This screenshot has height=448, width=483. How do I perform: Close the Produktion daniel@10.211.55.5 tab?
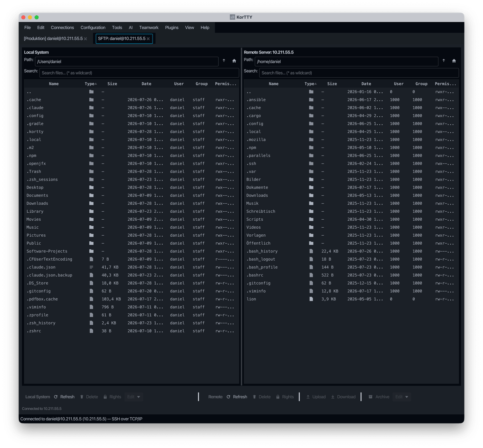tap(86, 39)
